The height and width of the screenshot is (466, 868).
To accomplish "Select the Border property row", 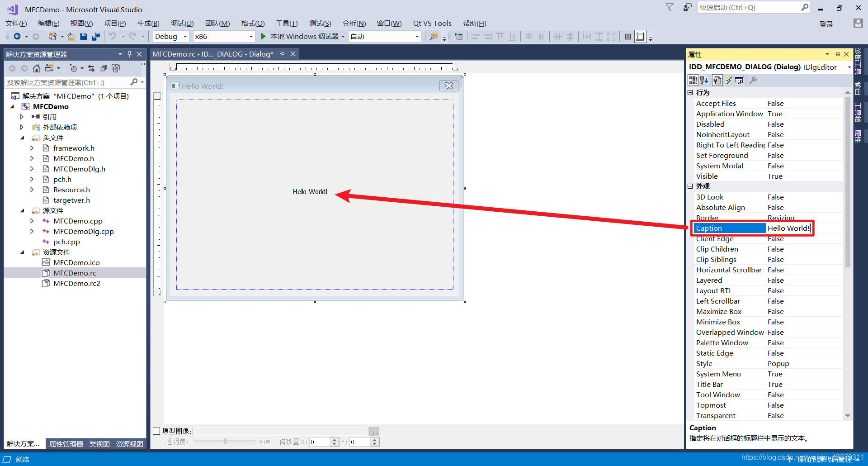I will pos(768,218).
